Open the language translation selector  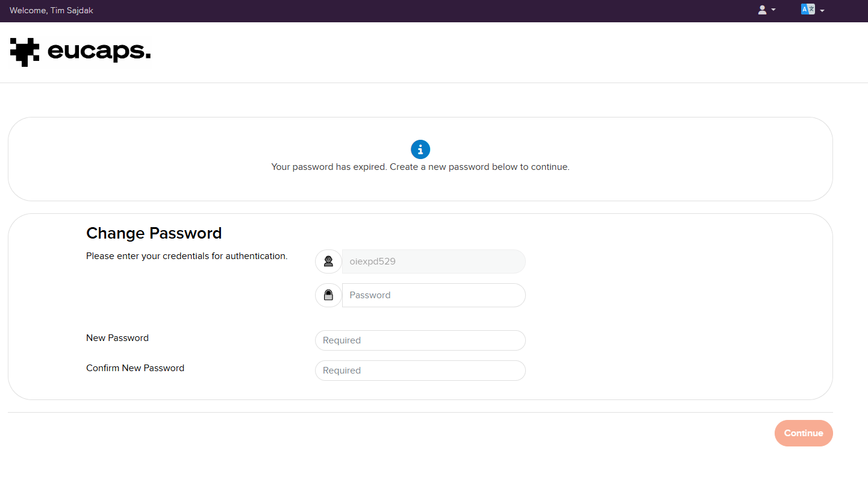(x=812, y=10)
